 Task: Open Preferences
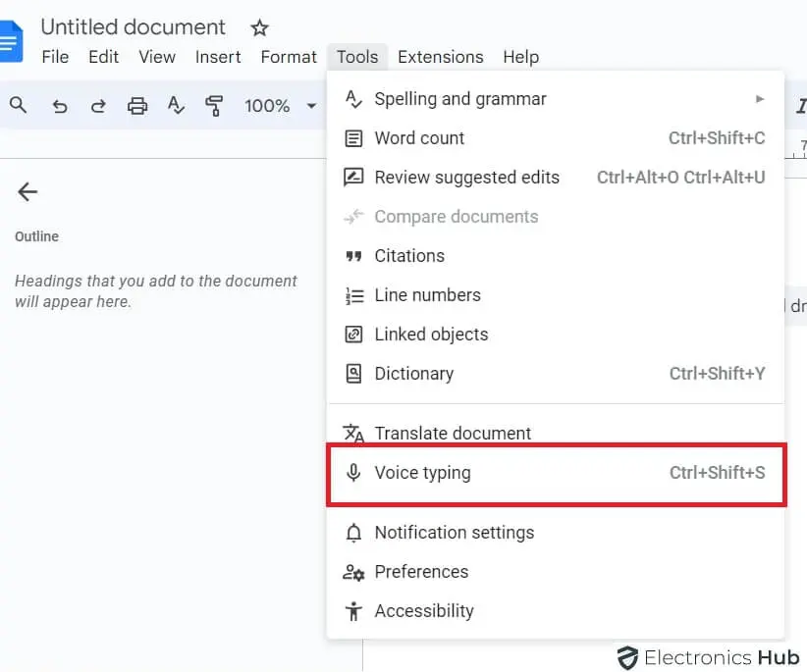click(x=556, y=572)
